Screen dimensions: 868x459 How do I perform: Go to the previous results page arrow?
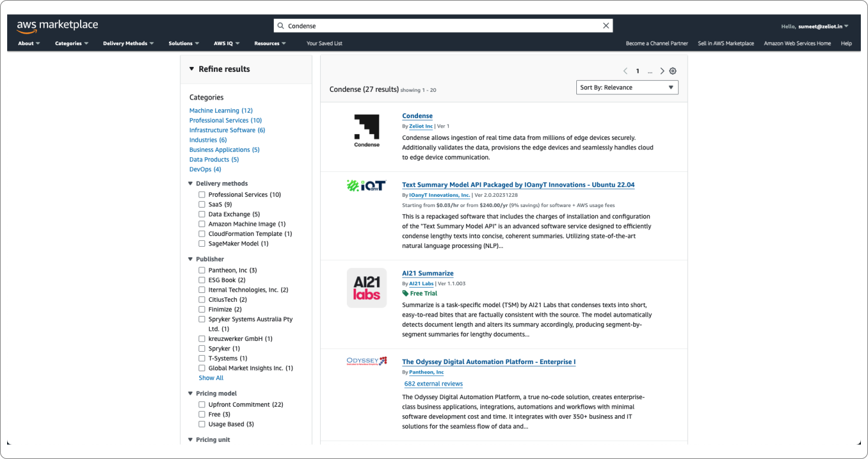coord(625,71)
